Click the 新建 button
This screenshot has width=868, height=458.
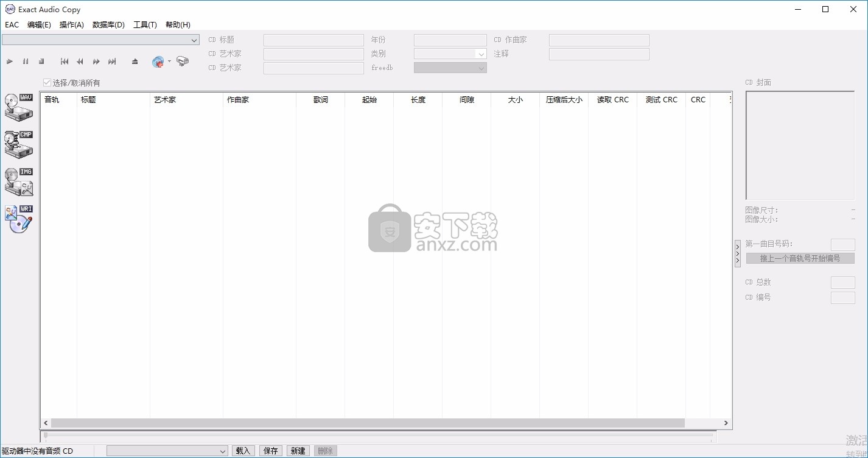coord(298,451)
